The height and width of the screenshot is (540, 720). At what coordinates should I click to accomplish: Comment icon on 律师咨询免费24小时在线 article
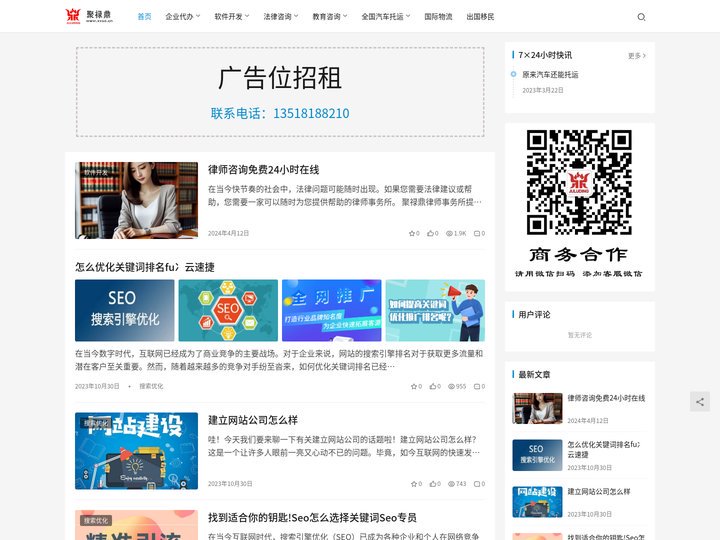(477, 233)
